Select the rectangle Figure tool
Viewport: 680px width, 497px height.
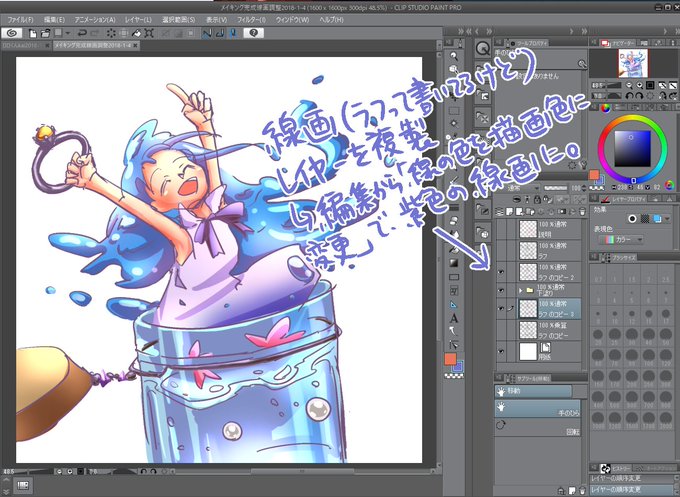tap(454, 277)
